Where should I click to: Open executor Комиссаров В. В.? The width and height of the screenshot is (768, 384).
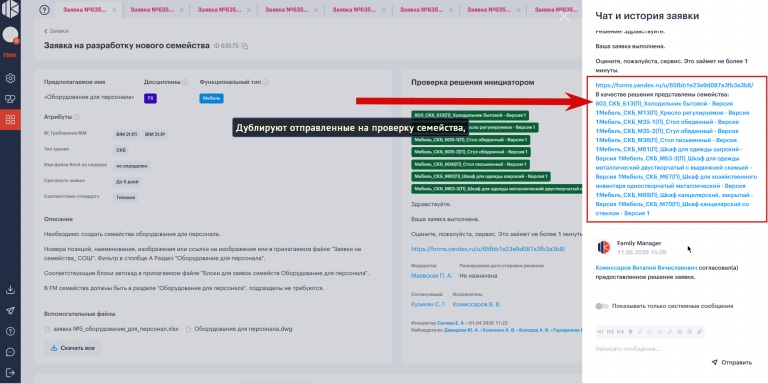477,304
